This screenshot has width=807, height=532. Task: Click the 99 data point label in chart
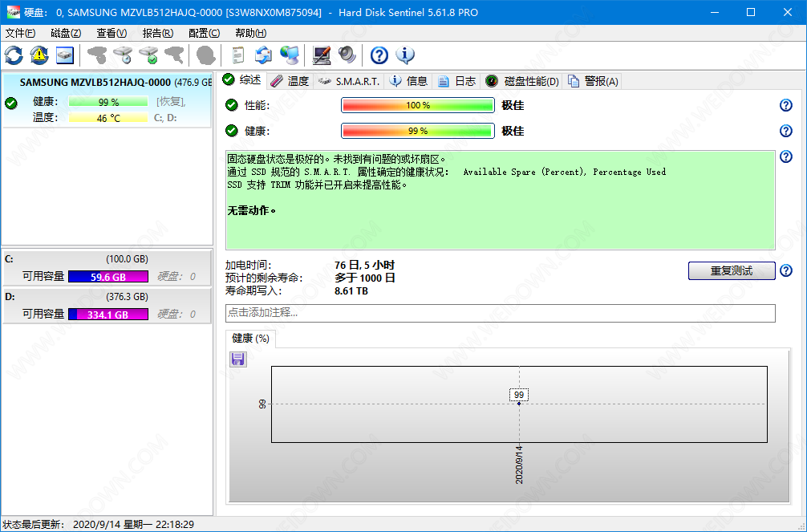pyautogui.click(x=519, y=395)
